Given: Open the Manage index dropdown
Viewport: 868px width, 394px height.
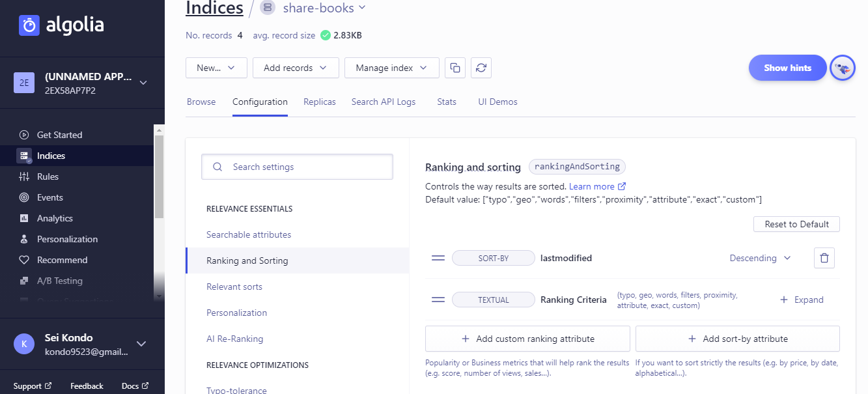Looking at the screenshot, I should [391, 68].
